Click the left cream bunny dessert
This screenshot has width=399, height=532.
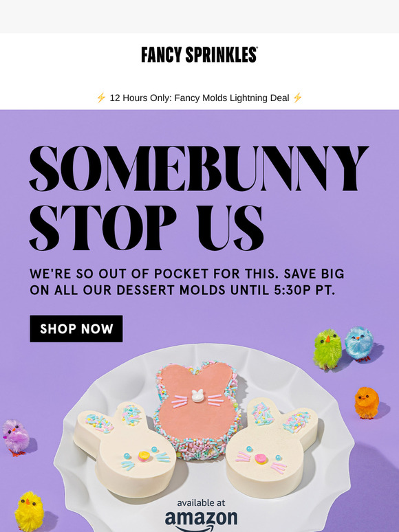pyautogui.click(x=125, y=450)
